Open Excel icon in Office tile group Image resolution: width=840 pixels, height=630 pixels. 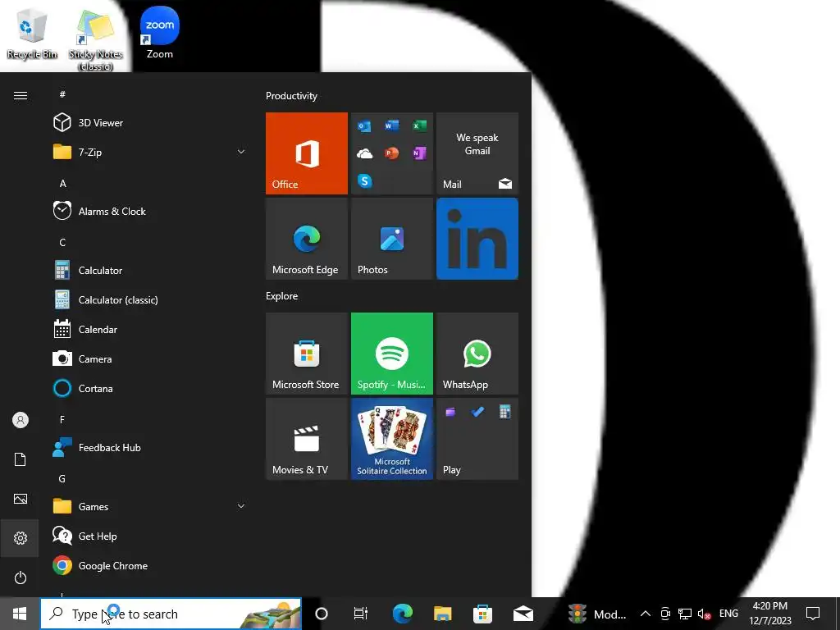419,126
